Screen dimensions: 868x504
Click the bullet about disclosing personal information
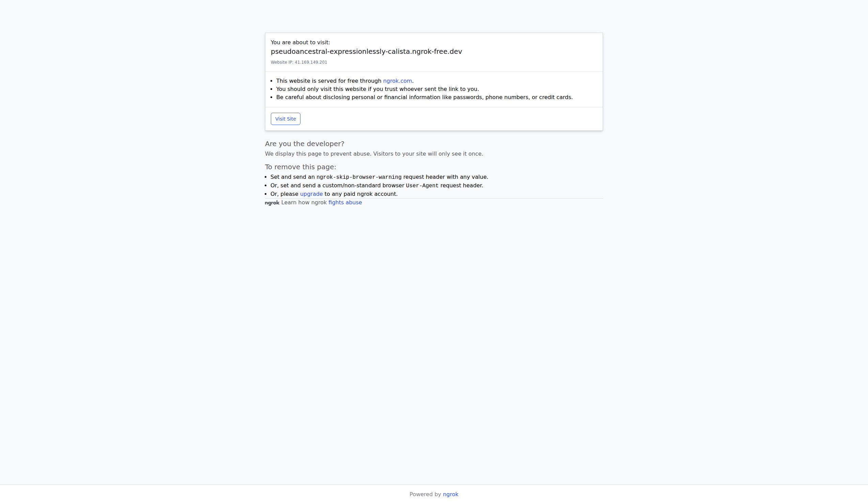click(x=424, y=97)
